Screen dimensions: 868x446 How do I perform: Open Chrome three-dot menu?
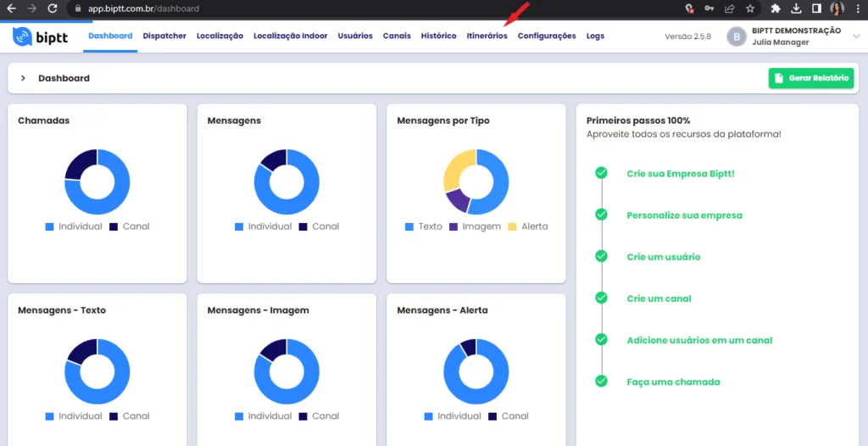click(858, 8)
